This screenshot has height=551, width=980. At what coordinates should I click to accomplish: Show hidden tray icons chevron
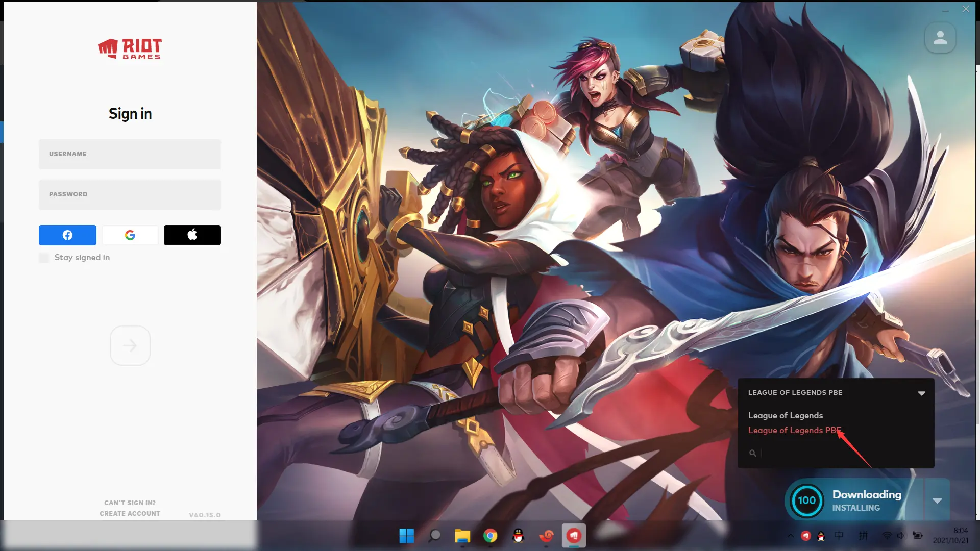click(791, 536)
